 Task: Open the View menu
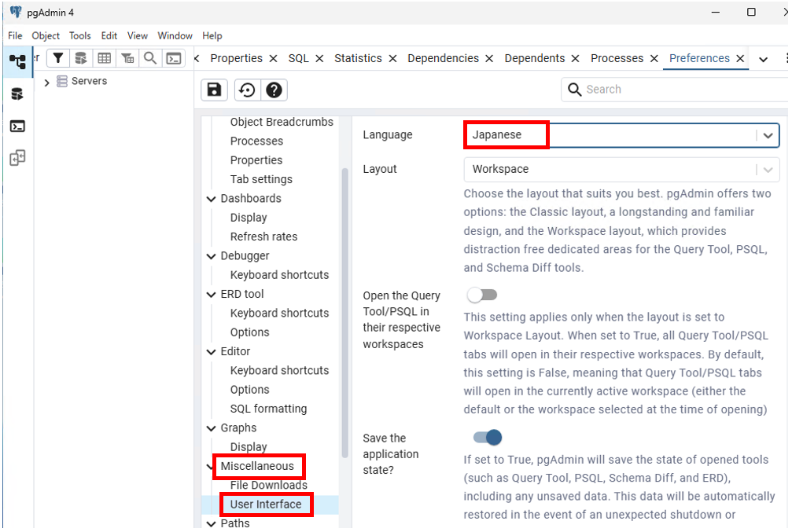point(138,36)
